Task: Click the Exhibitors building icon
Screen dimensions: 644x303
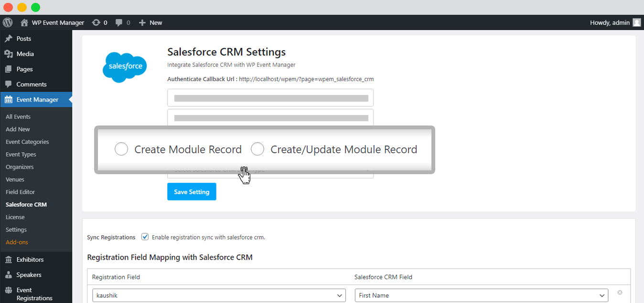Action: point(8,260)
